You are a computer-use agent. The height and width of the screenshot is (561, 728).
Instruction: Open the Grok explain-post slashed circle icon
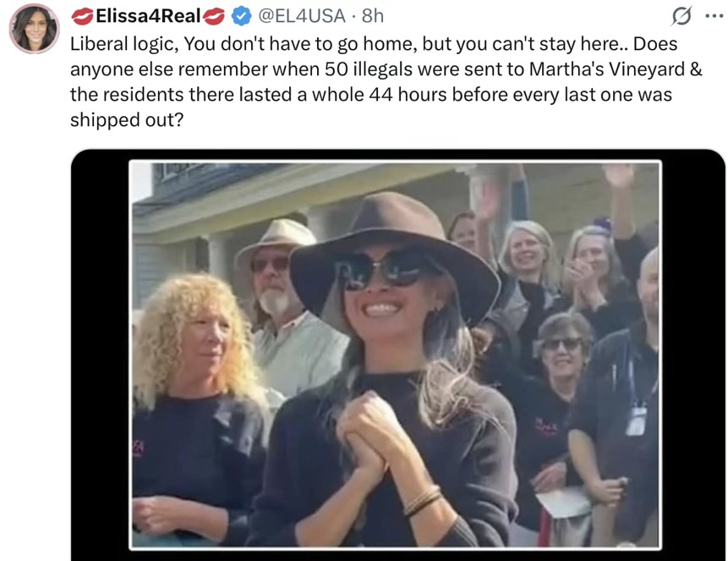pos(681,16)
